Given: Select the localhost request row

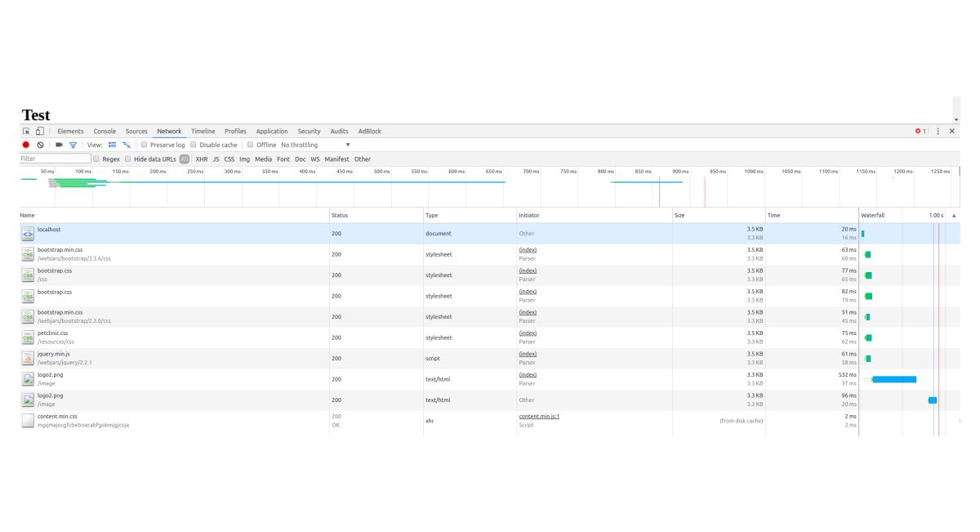Looking at the screenshot, I should 490,234.
